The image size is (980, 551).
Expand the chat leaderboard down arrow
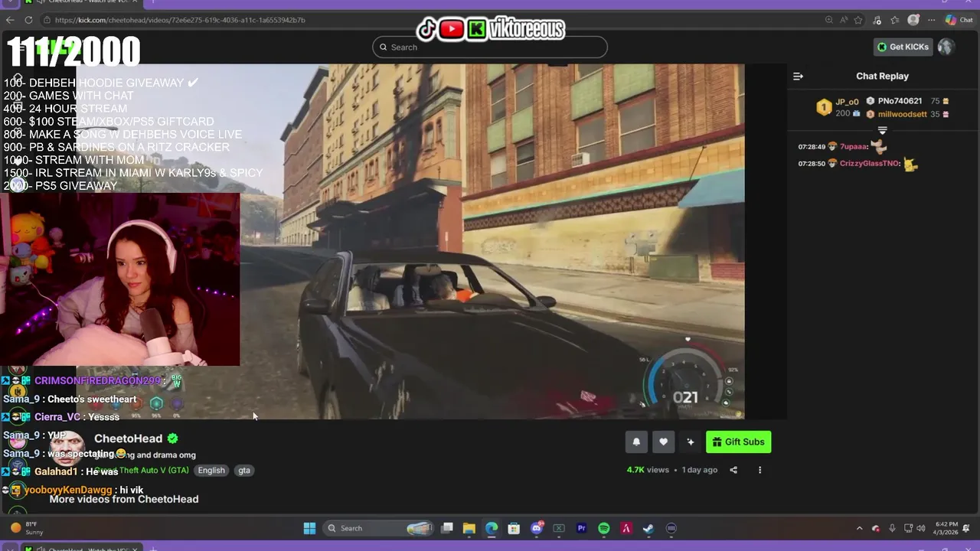pos(882,129)
